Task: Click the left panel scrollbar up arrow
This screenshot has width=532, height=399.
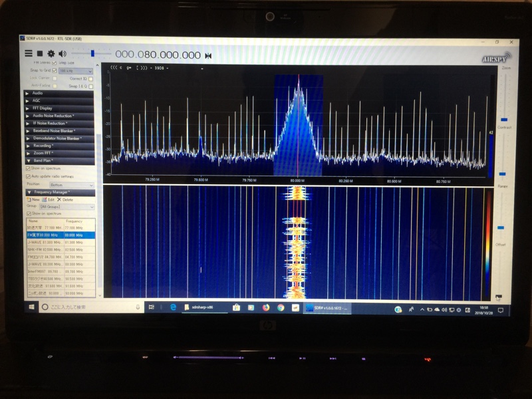Action: 98,65
